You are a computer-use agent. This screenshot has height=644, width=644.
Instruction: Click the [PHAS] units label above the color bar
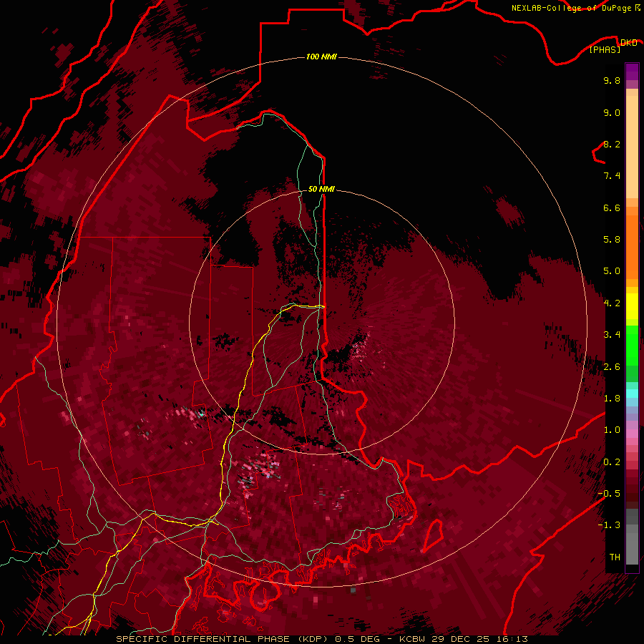click(605, 49)
